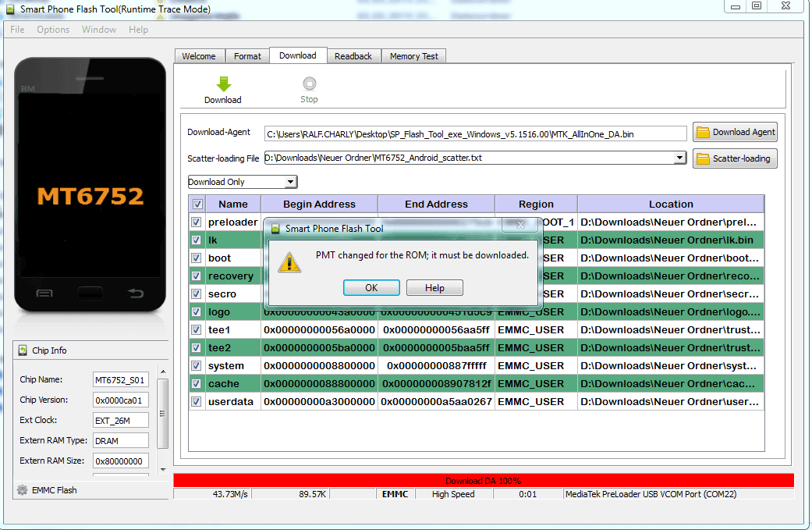The image size is (812, 530).
Task: Uncheck the secro partition checkbox
Action: pyautogui.click(x=197, y=293)
